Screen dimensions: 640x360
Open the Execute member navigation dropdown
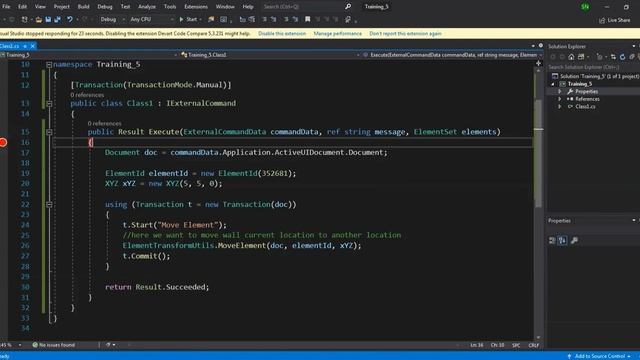[453, 55]
